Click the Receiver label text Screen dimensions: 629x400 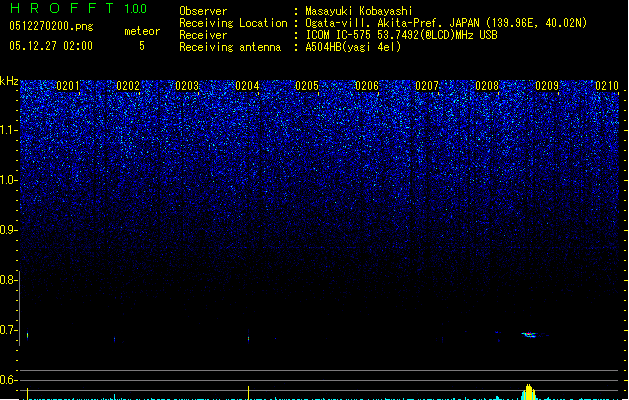tap(203, 35)
